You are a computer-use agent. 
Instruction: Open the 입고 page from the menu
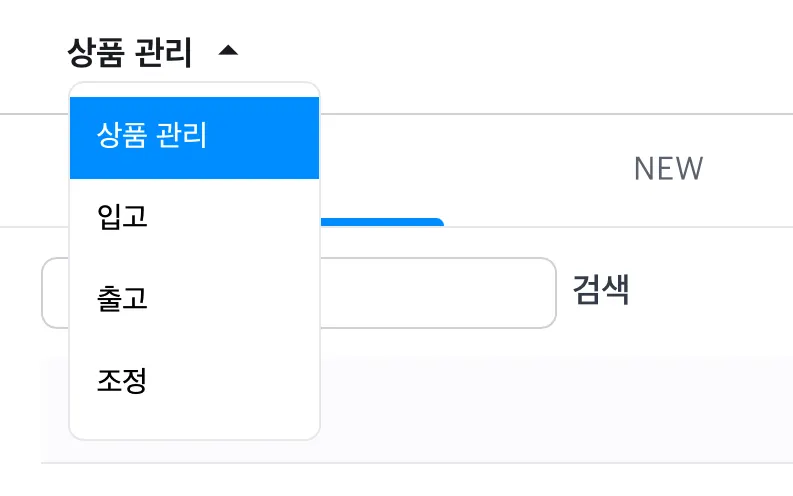[123, 217]
